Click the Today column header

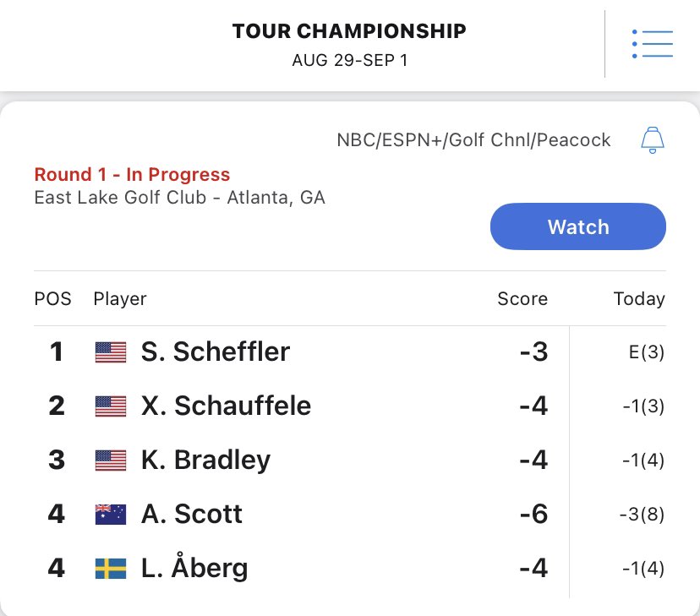639,299
